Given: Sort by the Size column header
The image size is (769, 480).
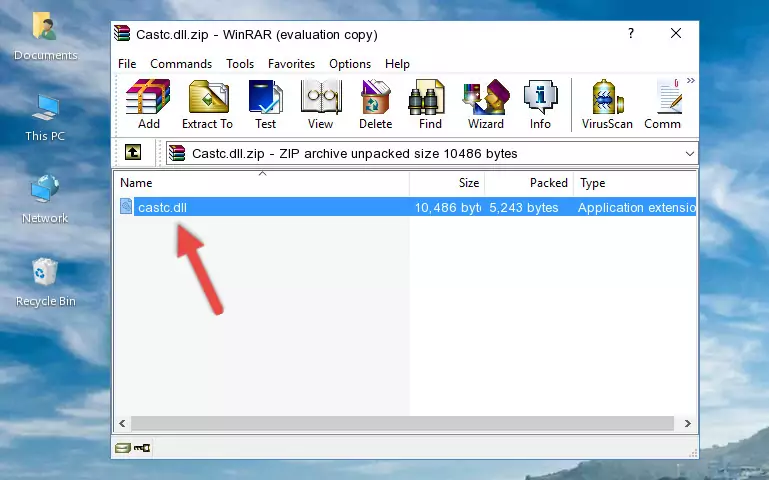Looking at the screenshot, I should (447, 183).
